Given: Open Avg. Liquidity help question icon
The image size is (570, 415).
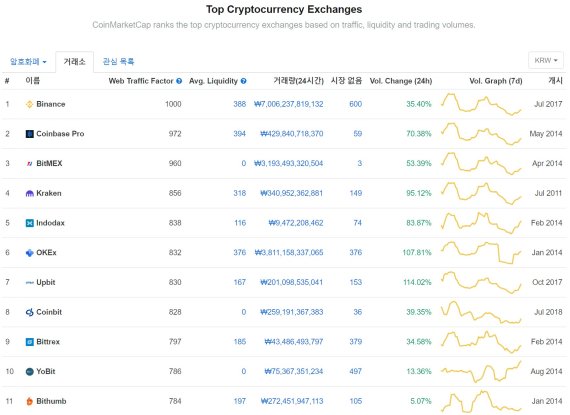Looking at the screenshot, I should click(244, 81).
